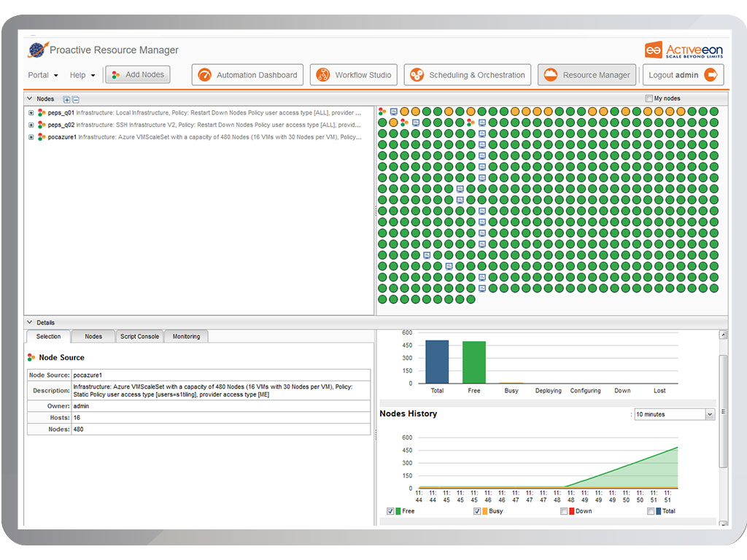Open Scheduling & Orchestration
The image size is (747, 560).
point(468,75)
